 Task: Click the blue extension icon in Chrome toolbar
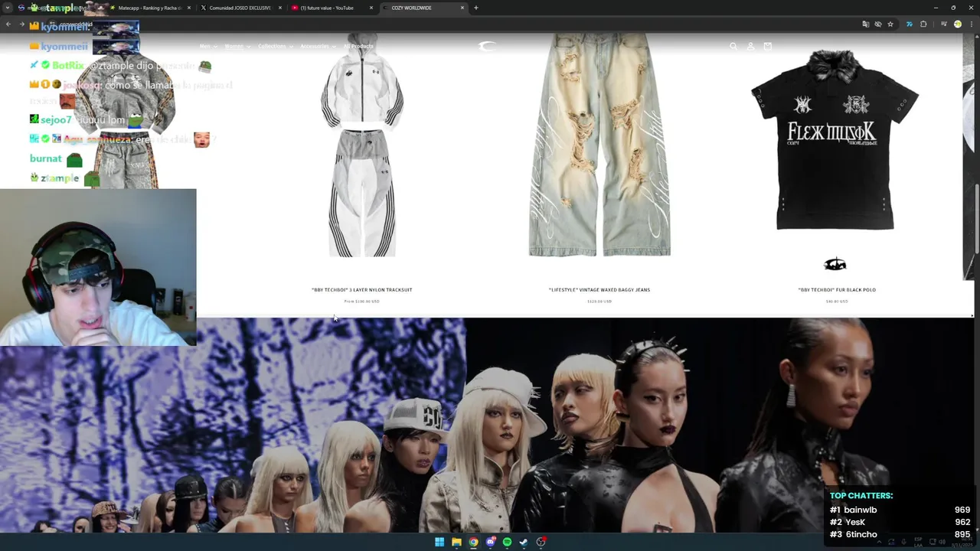[x=909, y=24]
